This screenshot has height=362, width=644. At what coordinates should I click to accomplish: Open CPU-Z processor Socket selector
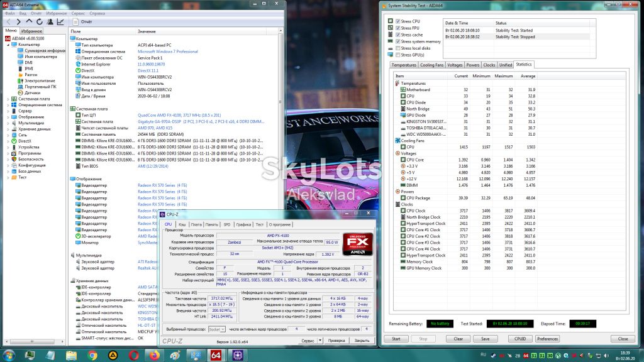pyautogui.click(x=217, y=329)
